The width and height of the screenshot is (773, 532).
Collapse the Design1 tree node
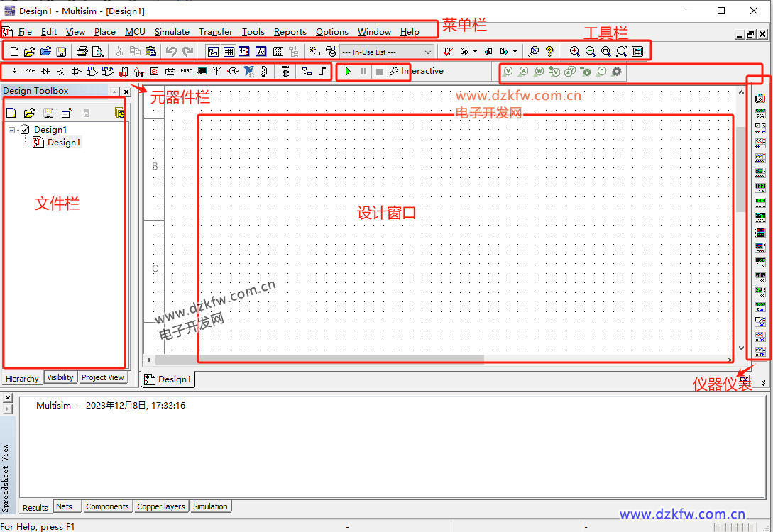[13, 130]
